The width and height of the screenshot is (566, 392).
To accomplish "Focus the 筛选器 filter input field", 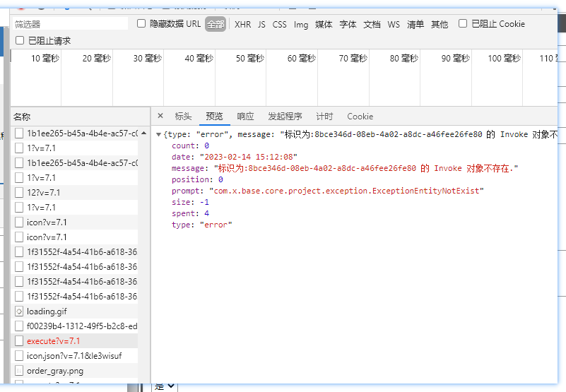I will point(71,24).
